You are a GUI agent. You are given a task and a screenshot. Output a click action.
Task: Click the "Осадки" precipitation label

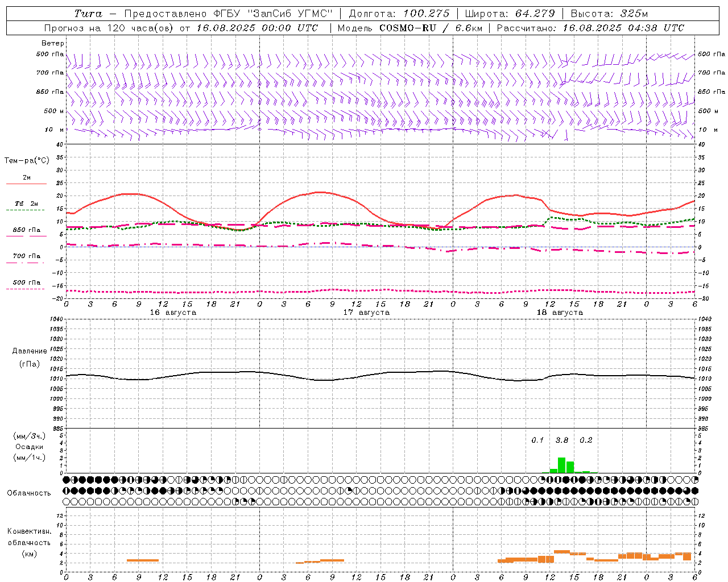point(30,447)
